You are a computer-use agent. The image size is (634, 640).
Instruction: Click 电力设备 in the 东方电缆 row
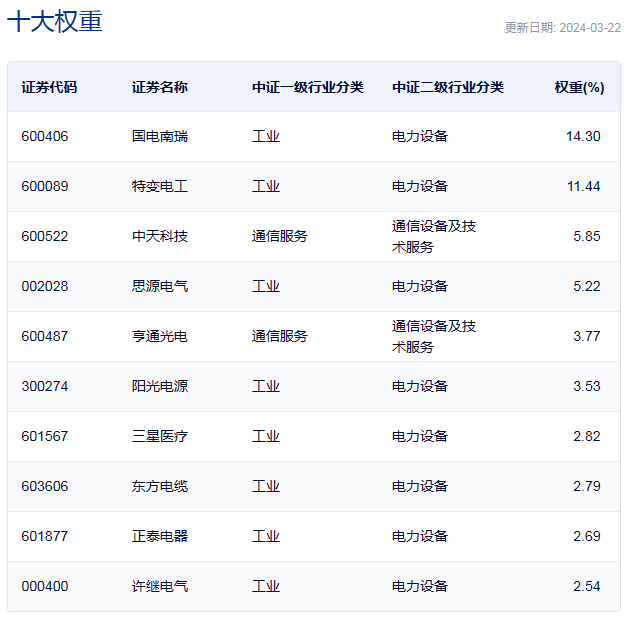tap(420, 487)
